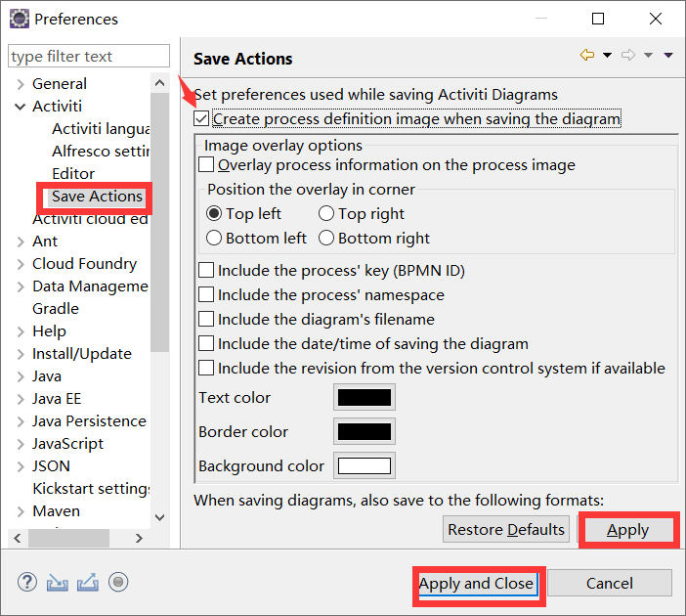Select Kickstart settings tree item

click(x=91, y=489)
